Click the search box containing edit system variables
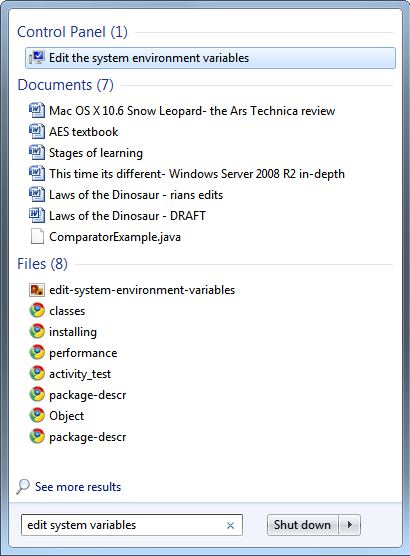 [x=132, y=525]
